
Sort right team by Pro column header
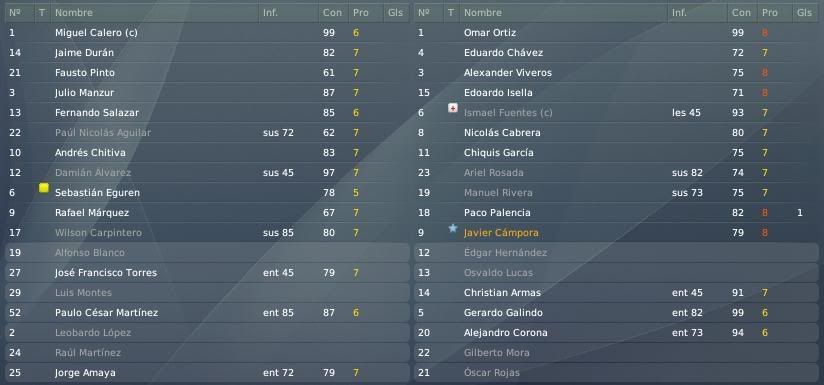pos(770,13)
